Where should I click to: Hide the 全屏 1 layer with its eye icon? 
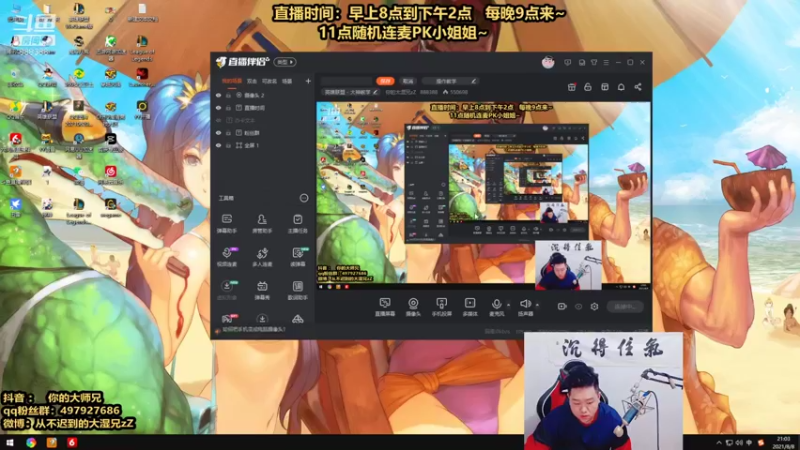pos(218,145)
